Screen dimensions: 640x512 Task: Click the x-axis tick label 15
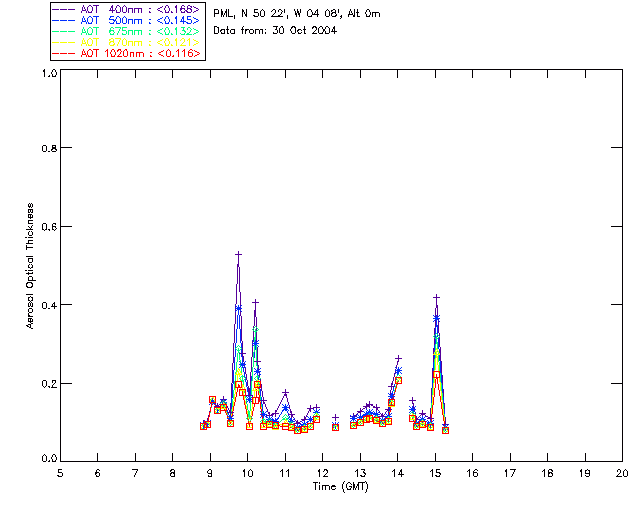click(x=435, y=473)
